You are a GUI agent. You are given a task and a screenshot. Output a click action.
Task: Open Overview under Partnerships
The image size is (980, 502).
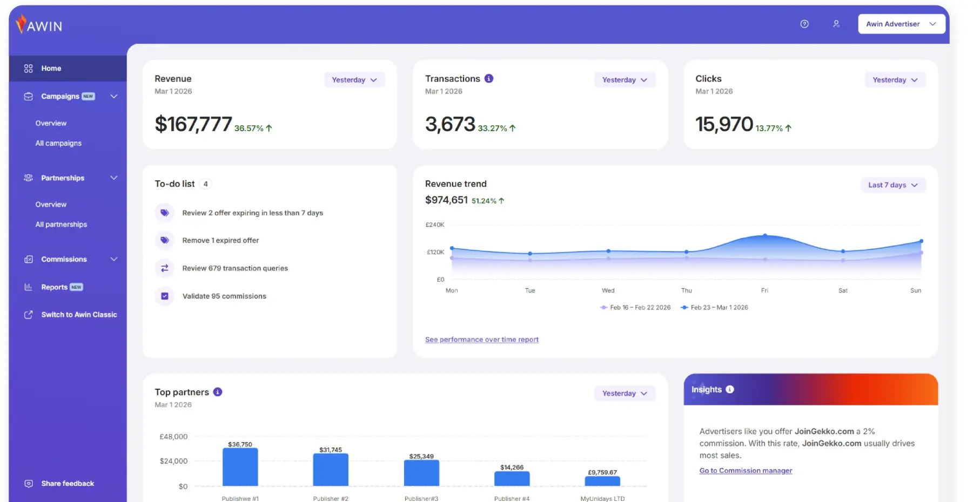[x=51, y=205]
